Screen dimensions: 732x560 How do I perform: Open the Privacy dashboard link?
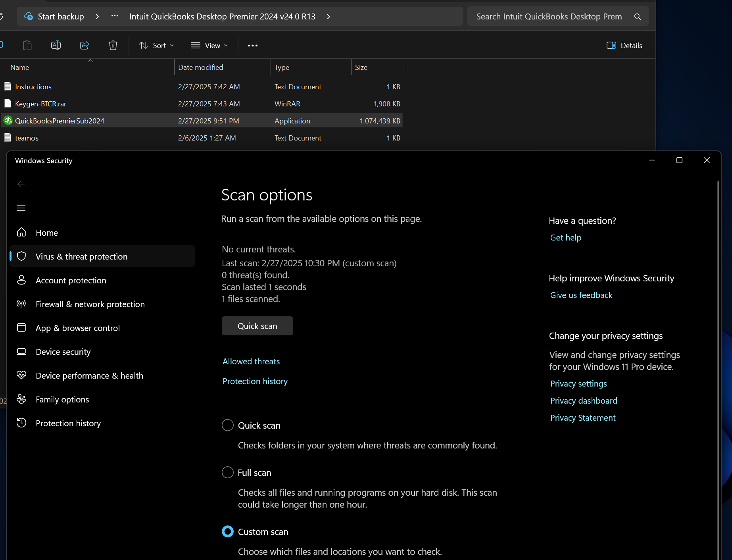[584, 400]
